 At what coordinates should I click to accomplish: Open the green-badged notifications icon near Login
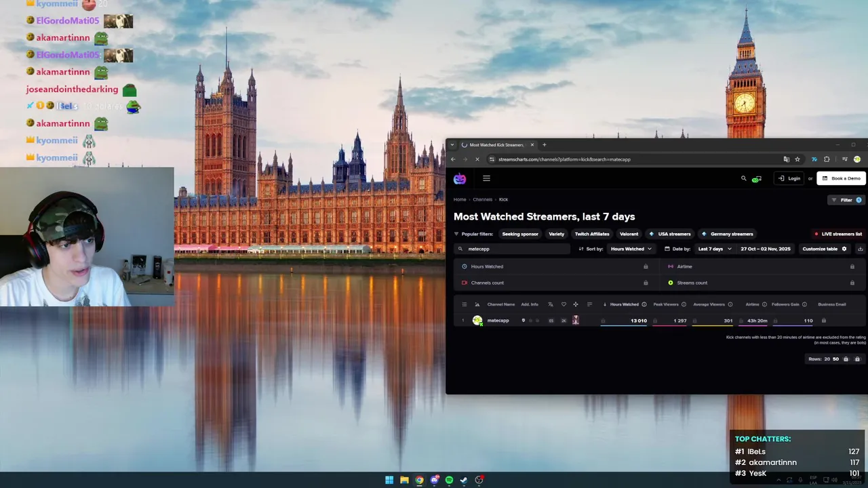coord(756,178)
